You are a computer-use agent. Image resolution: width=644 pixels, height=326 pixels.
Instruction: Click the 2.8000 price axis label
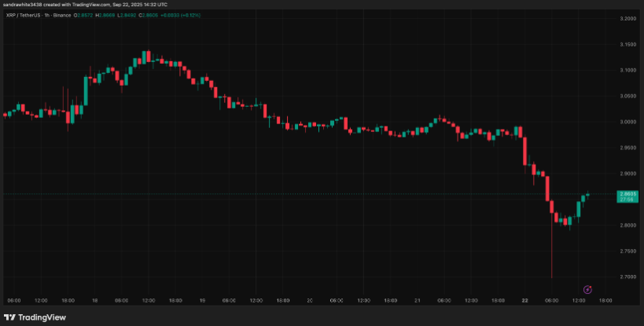(x=627, y=225)
